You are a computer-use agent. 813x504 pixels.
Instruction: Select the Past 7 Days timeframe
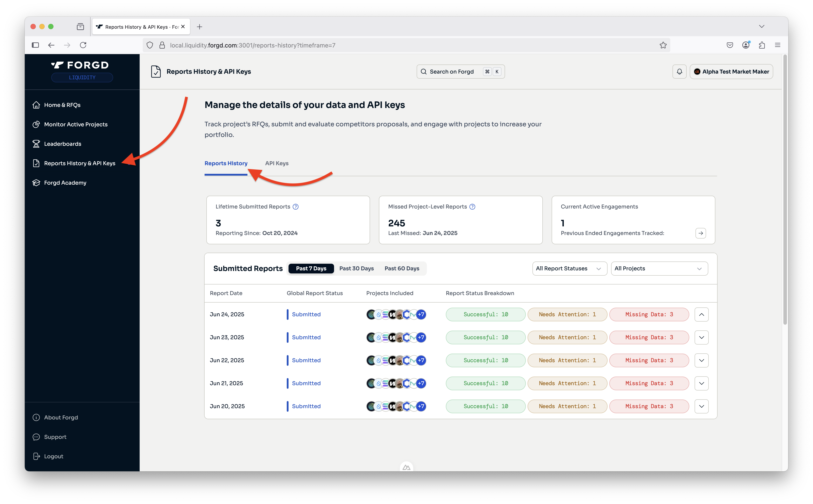(x=311, y=268)
